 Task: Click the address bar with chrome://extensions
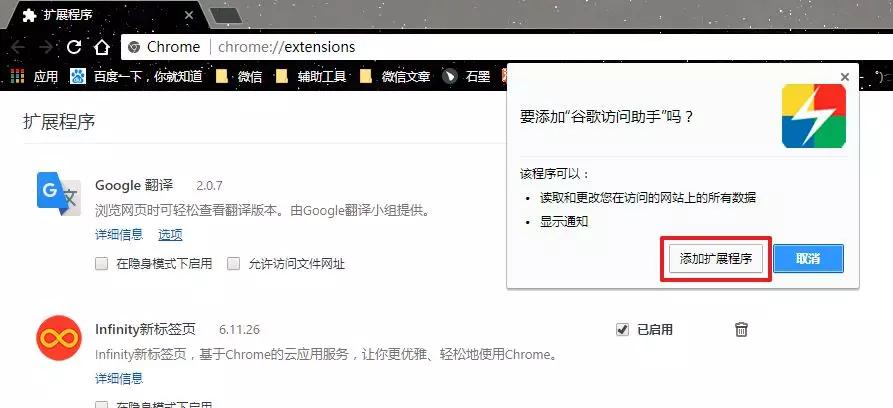507,47
